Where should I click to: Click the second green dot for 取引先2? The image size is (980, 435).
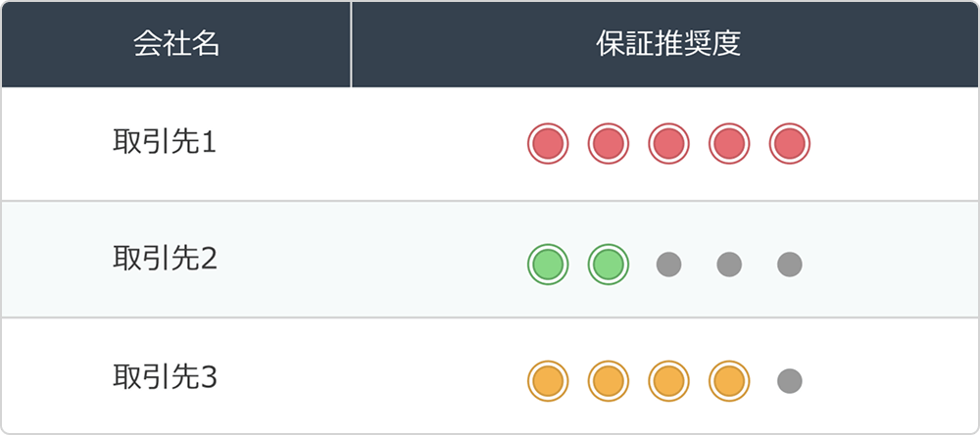pyautogui.click(x=608, y=264)
